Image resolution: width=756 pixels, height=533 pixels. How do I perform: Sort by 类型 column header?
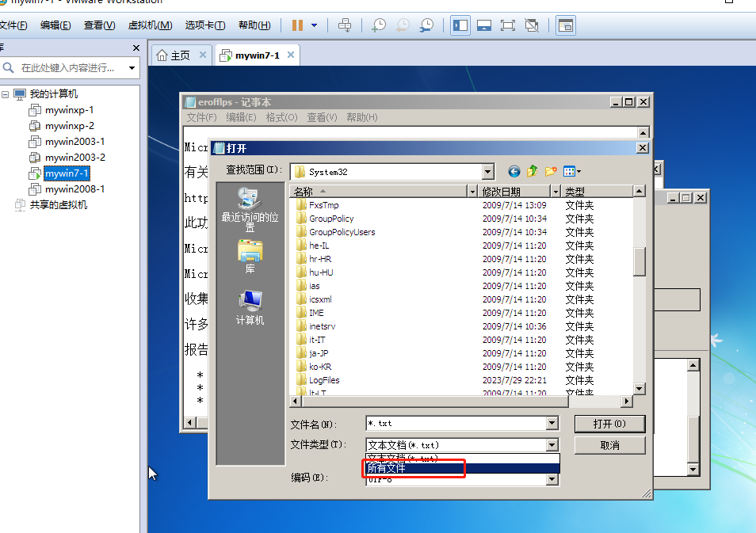coord(597,192)
